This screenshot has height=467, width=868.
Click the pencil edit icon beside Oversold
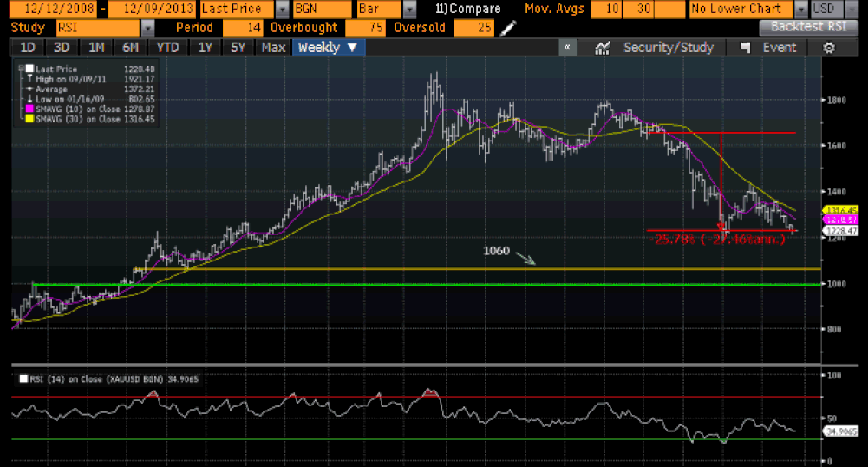[x=508, y=28]
